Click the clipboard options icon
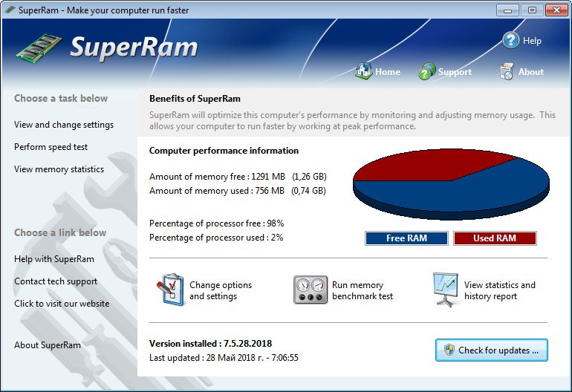Image resolution: width=572 pixels, height=392 pixels. point(170,290)
